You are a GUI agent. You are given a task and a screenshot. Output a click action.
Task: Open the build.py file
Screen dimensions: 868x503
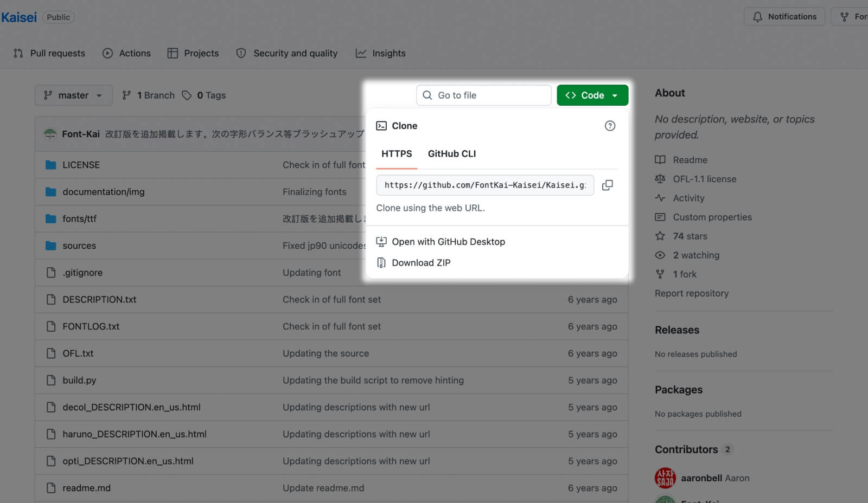click(79, 381)
